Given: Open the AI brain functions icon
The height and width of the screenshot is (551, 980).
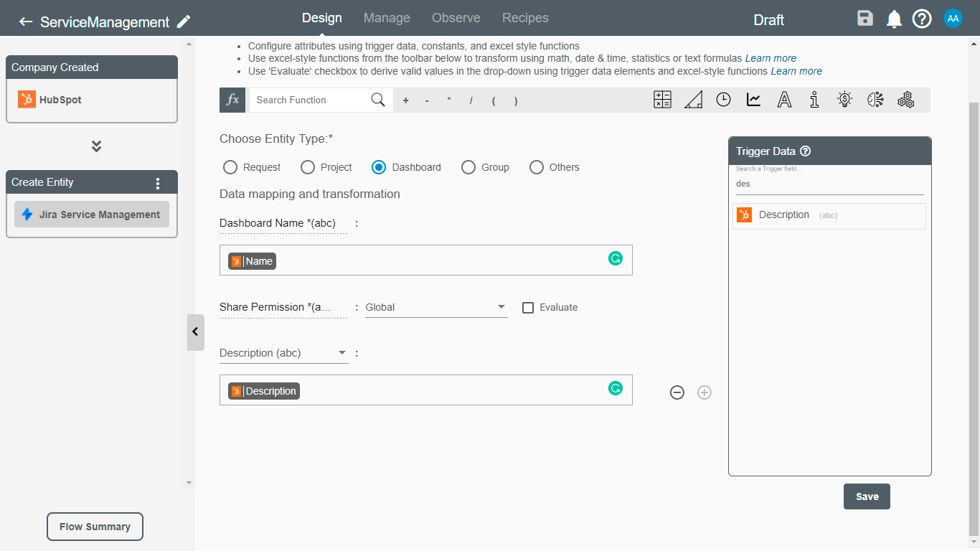Looking at the screenshot, I should [875, 100].
